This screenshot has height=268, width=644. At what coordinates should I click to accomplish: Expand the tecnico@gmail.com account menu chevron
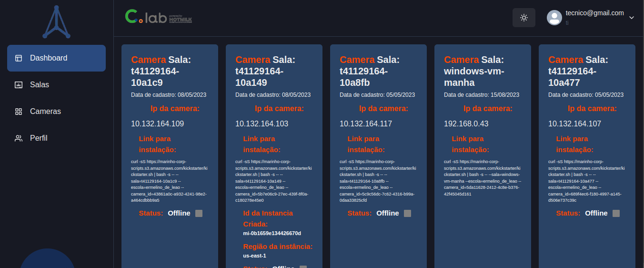[632, 18]
